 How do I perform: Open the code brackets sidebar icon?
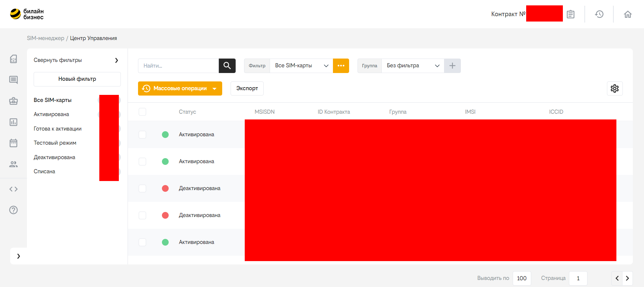click(x=13, y=189)
